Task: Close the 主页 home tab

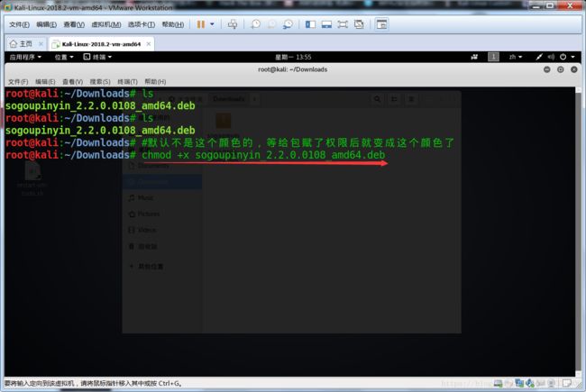Action: pyautogui.click(x=41, y=44)
